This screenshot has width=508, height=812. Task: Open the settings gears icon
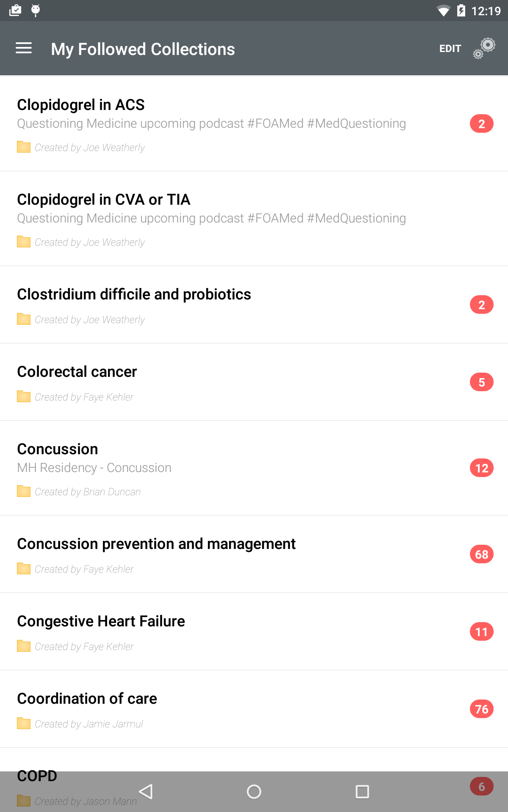tap(484, 48)
